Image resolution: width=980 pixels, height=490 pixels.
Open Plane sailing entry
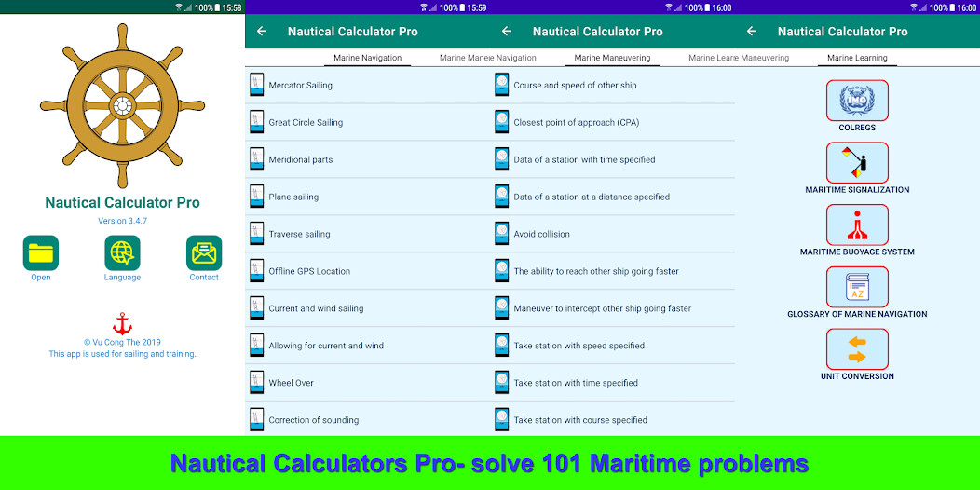(367, 197)
